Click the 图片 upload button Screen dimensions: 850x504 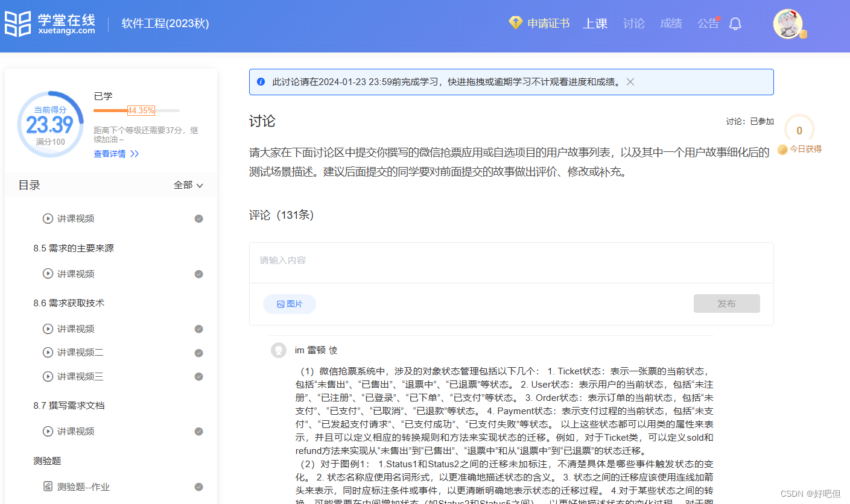tap(290, 304)
